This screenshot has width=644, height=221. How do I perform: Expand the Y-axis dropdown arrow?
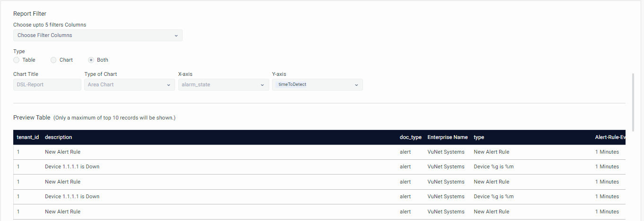[x=356, y=85]
